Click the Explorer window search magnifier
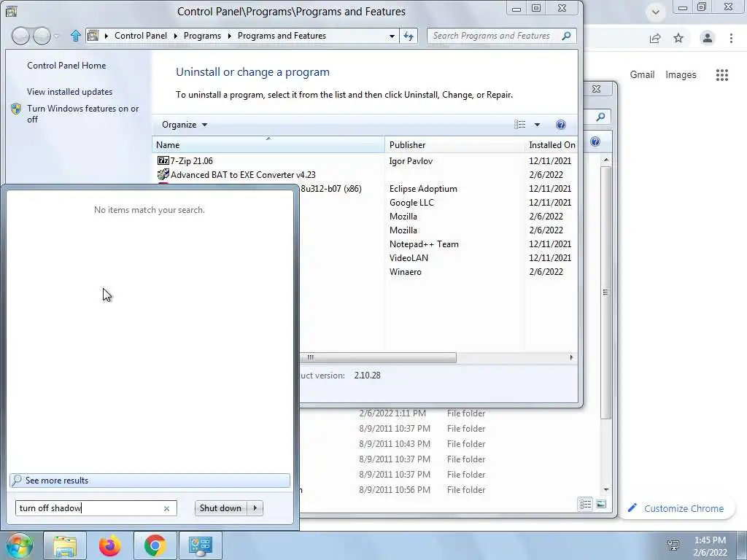747x560 pixels. pyautogui.click(x=600, y=117)
